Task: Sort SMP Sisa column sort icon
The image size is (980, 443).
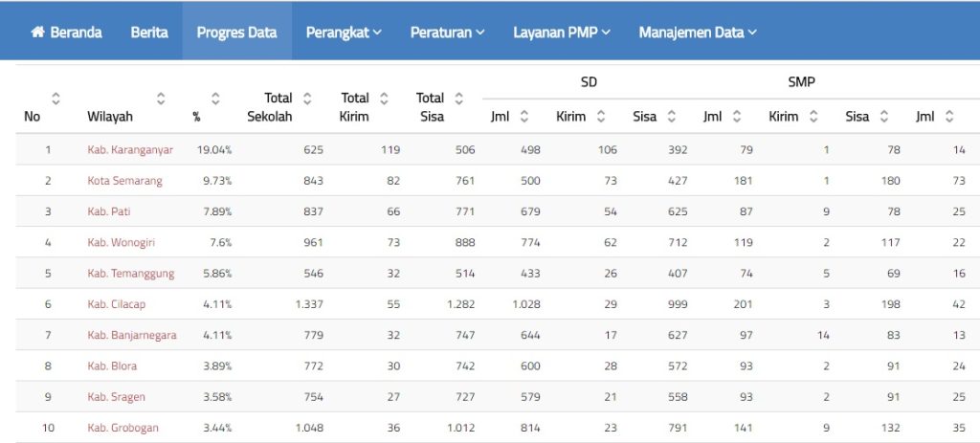Action: (x=884, y=117)
